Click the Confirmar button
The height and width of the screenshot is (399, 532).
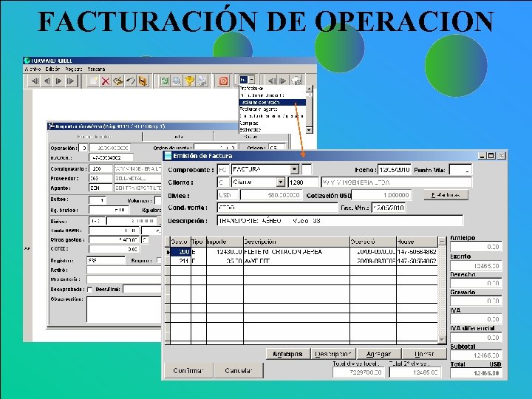click(x=188, y=370)
